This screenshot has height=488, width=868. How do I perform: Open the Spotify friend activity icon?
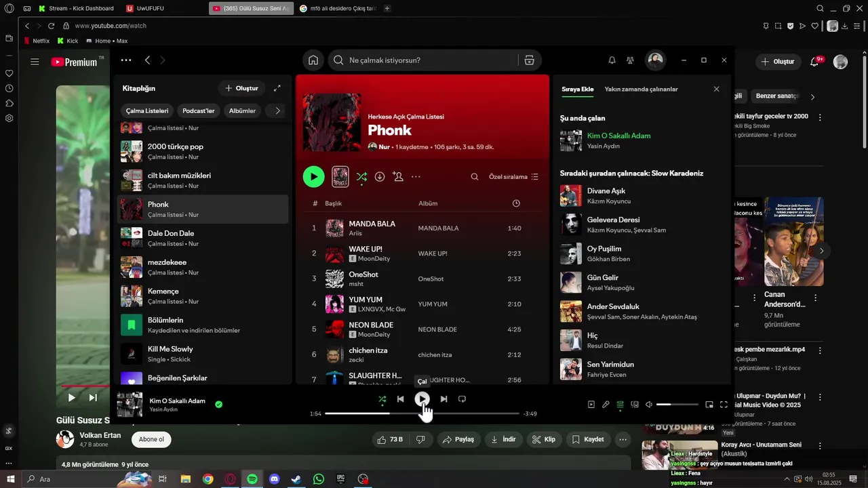point(630,60)
